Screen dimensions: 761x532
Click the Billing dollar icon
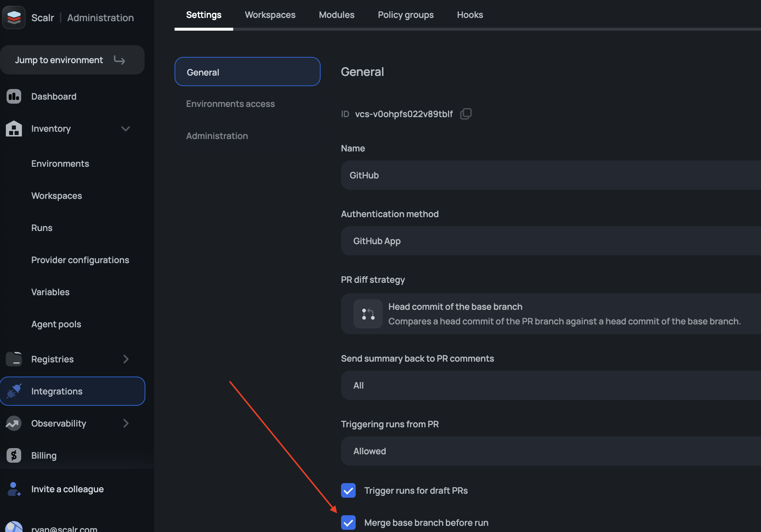(x=14, y=455)
